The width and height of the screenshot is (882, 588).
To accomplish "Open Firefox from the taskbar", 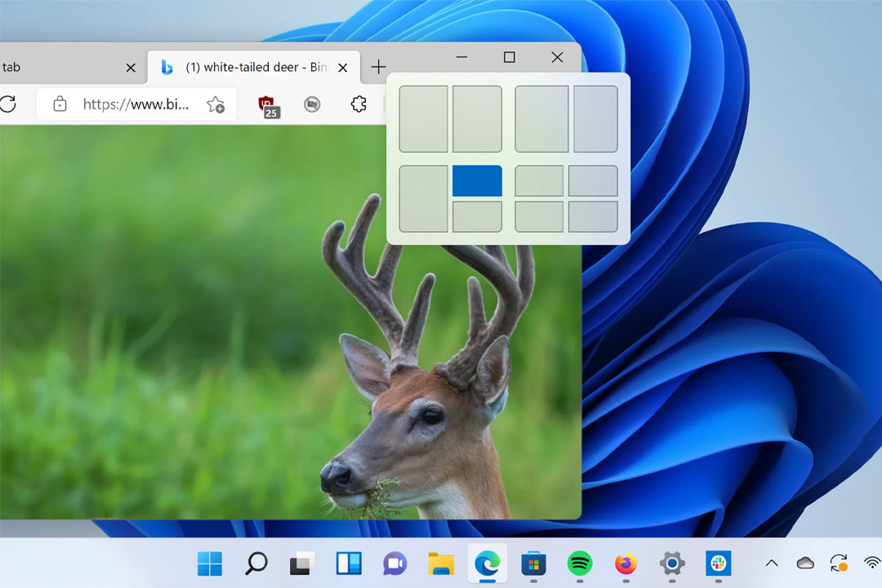I will (x=626, y=563).
